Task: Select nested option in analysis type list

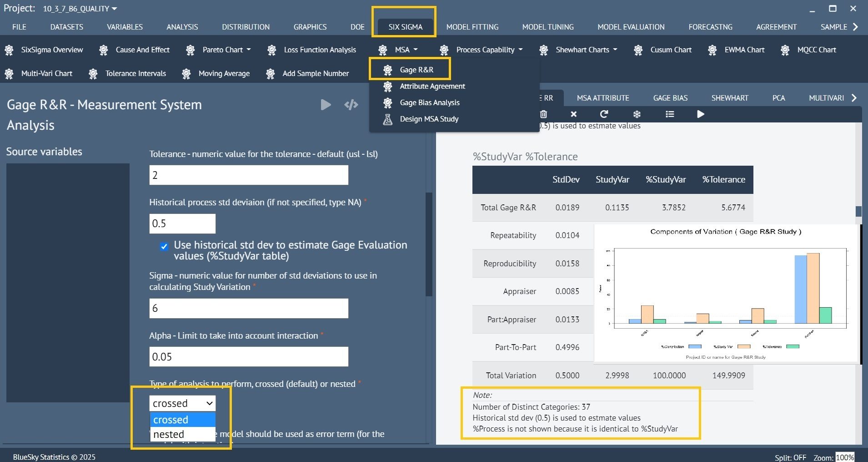Action: pos(182,434)
